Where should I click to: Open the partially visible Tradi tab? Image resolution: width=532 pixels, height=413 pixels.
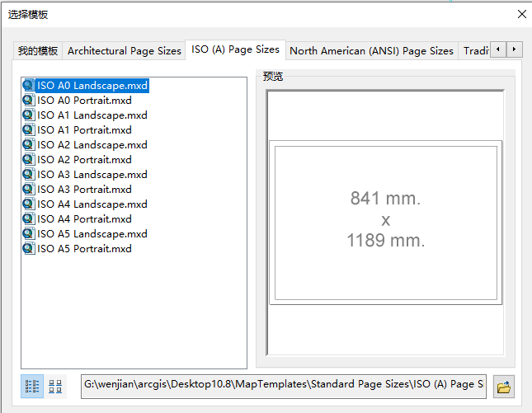[x=474, y=51]
